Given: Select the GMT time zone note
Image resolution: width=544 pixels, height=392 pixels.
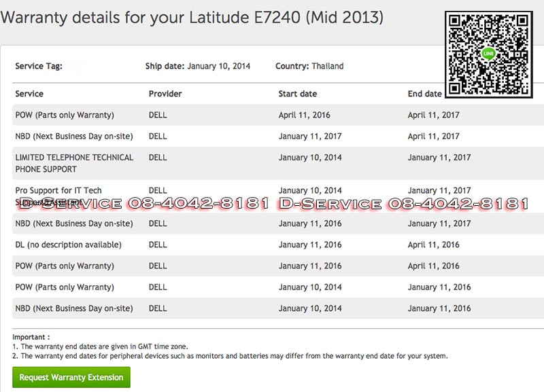Looking at the screenshot, I should coord(100,346).
